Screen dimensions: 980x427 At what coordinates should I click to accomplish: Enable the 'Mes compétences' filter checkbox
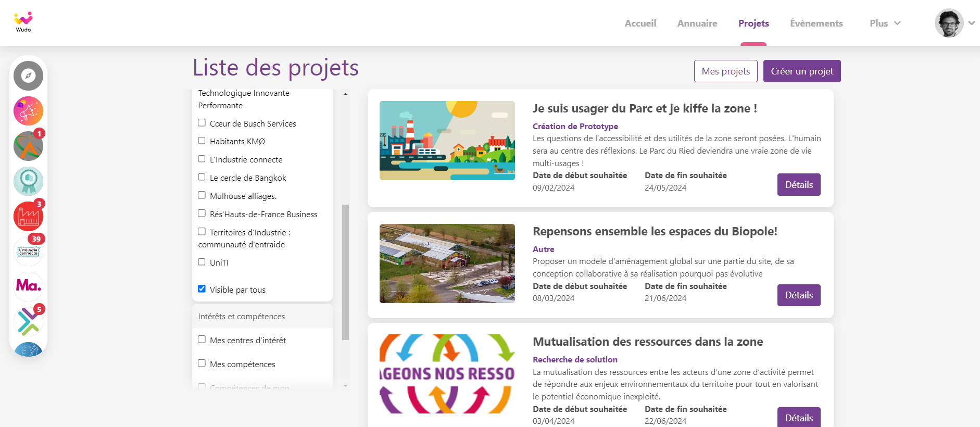202,363
